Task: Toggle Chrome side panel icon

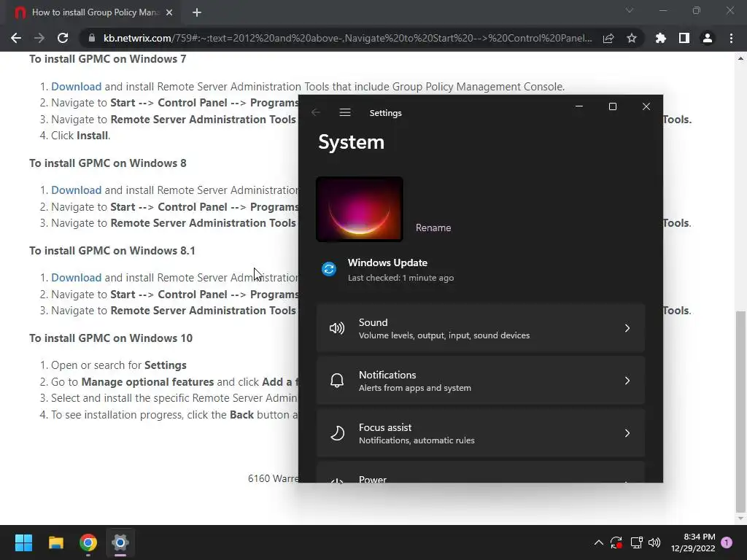Action: (684, 38)
